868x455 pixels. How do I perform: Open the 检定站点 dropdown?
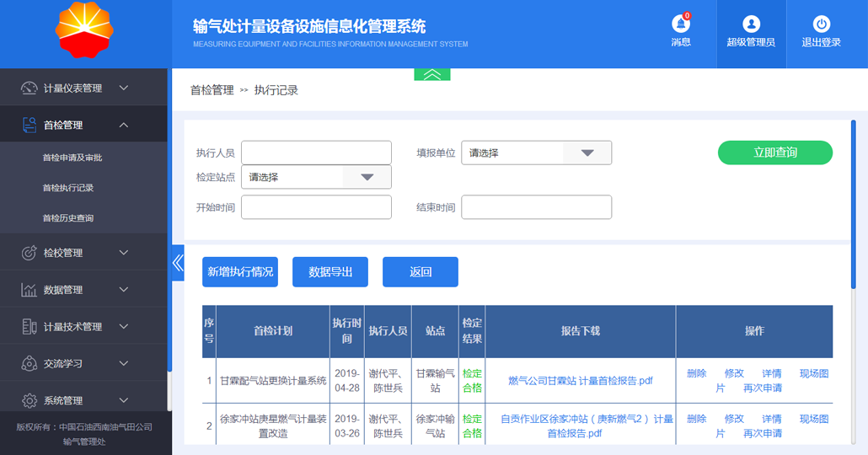pyautogui.click(x=316, y=177)
